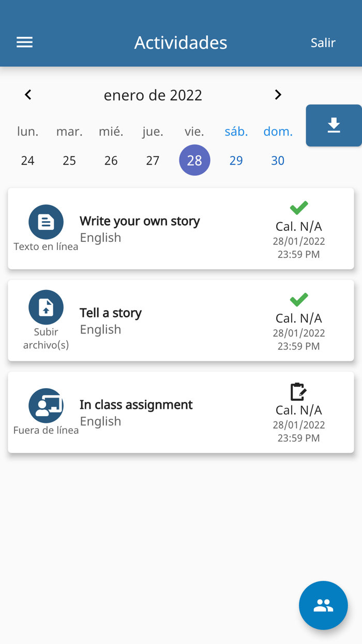362x644 pixels.
Task: Click the enero de 2022 month label
Action: pos(153,95)
